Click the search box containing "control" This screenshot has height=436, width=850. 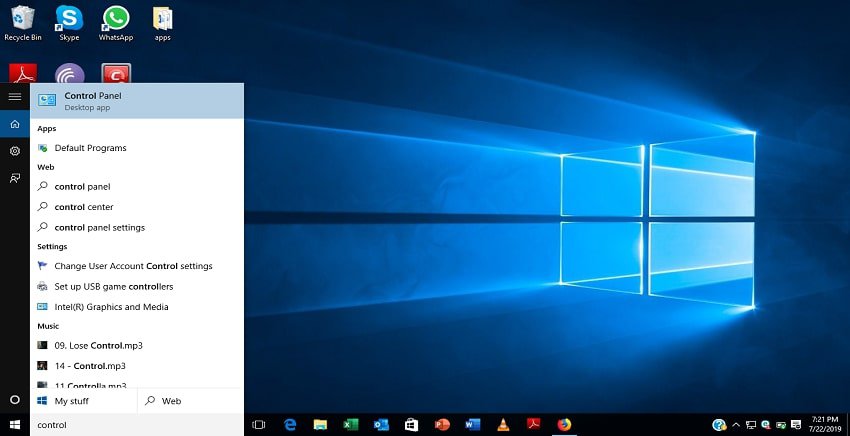click(x=137, y=425)
